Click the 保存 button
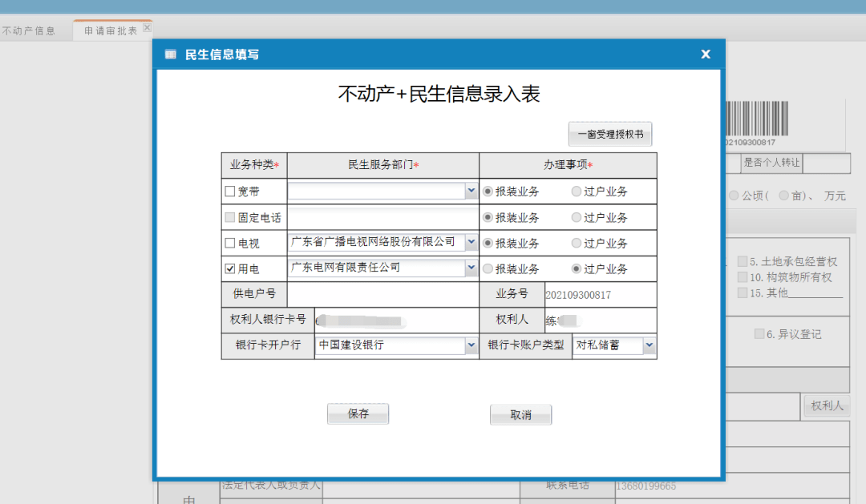The height and width of the screenshot is (504, 866). [358, 413]
